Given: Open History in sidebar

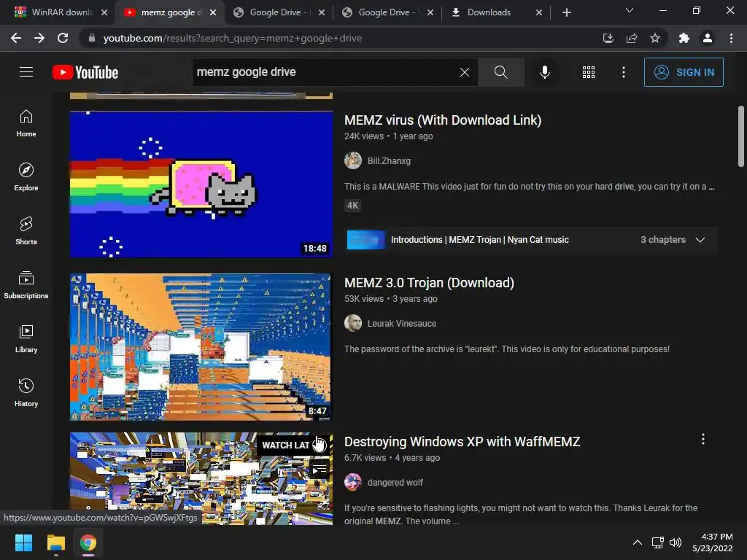Looking at the screenshot, I should click(26, 392).
